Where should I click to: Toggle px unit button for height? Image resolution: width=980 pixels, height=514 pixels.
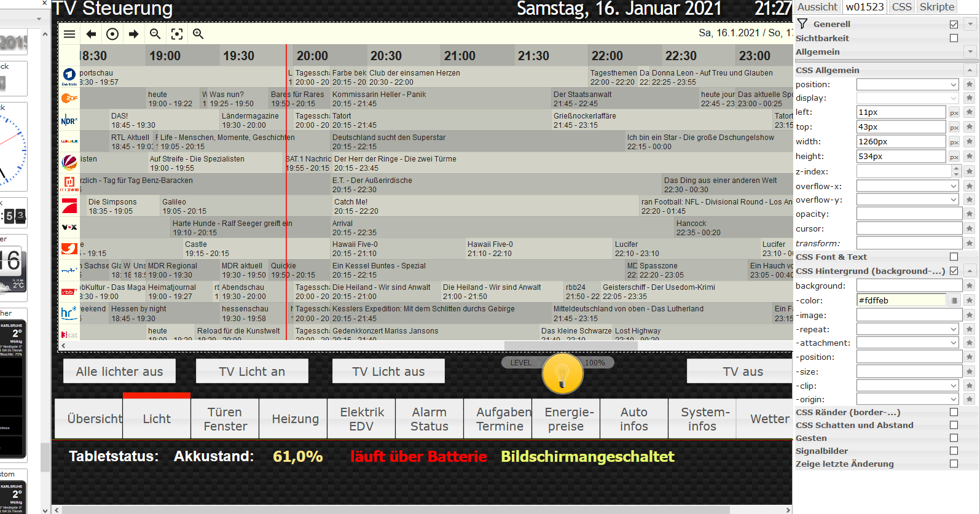[x=954, y=157]
